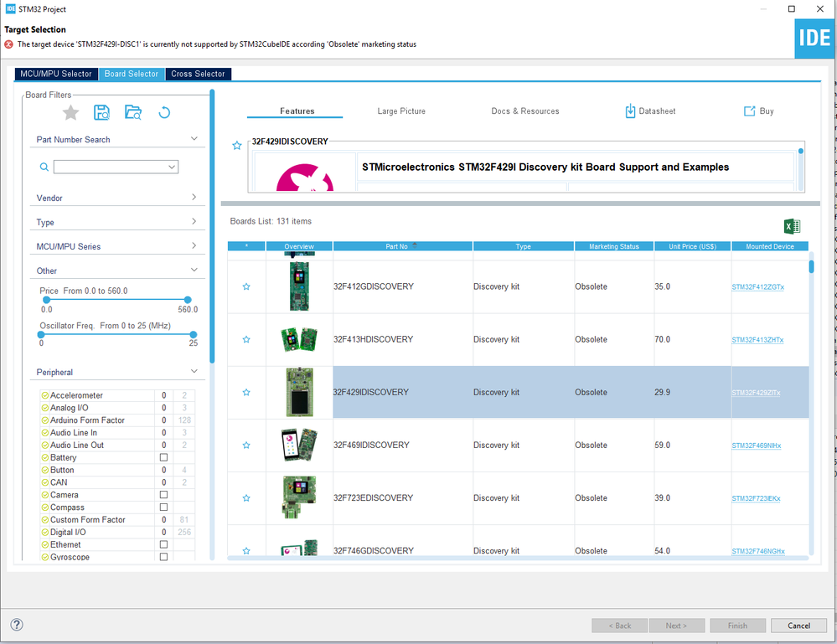This screenshot has height=644, width=837.
Task: Select the 32F469IDISCOVERY board thumbnail
Action: coord(299,445)
